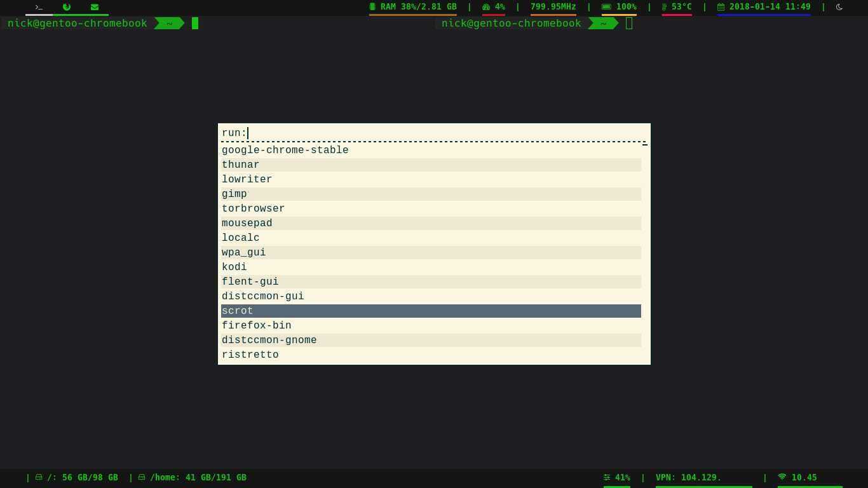Click the 2018-01-14 11:49 date and time
This screenshot has height=488, width=868.
[770, 7]
